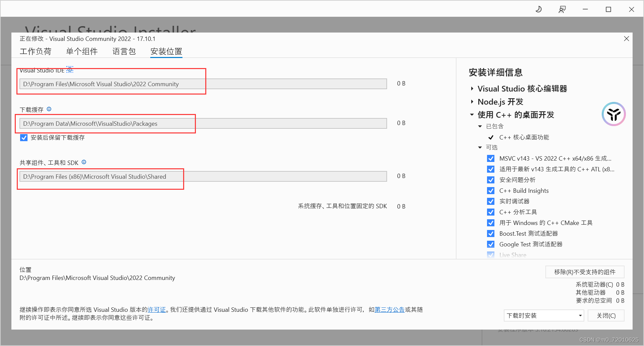Collapse 使用 C++ 的桌面开发 section
The width and height of the screenshot is (644, 346).
472,115
